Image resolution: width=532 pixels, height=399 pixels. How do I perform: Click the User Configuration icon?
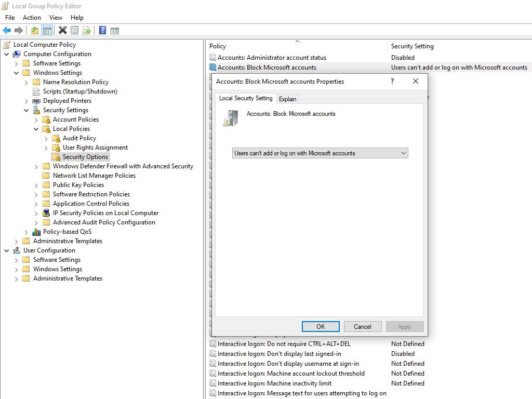click(17, 250)
